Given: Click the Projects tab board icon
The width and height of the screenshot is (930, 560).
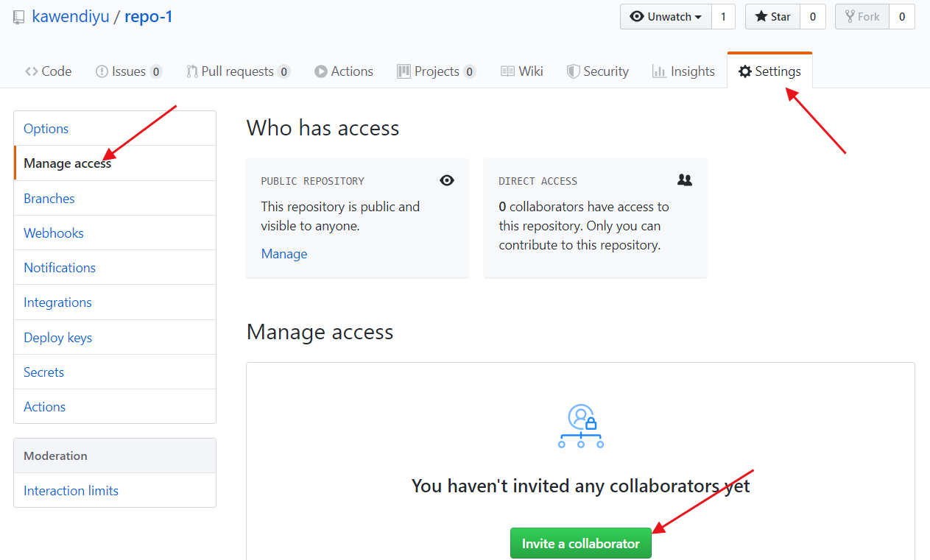Looking at the screenshot, I should coord(404,71).
